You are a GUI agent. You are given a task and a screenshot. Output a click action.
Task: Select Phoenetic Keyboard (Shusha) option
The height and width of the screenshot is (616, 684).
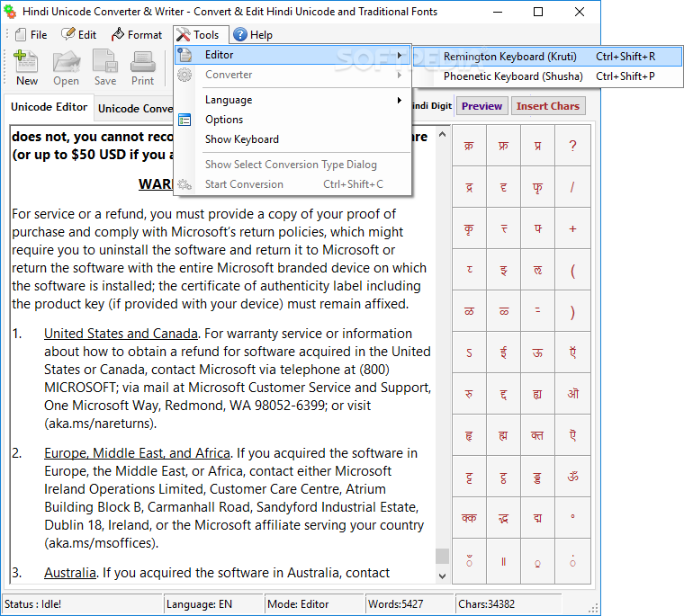pos(548,76)
